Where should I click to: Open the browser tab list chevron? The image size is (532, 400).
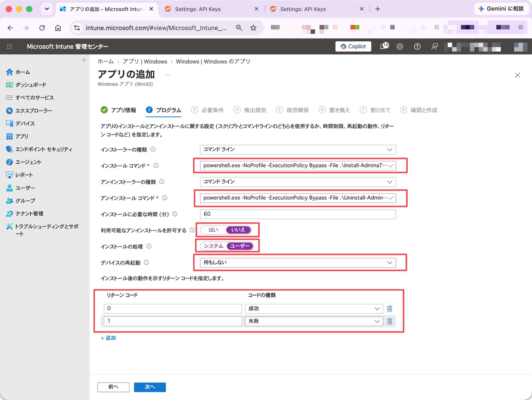tap(47, 9)
